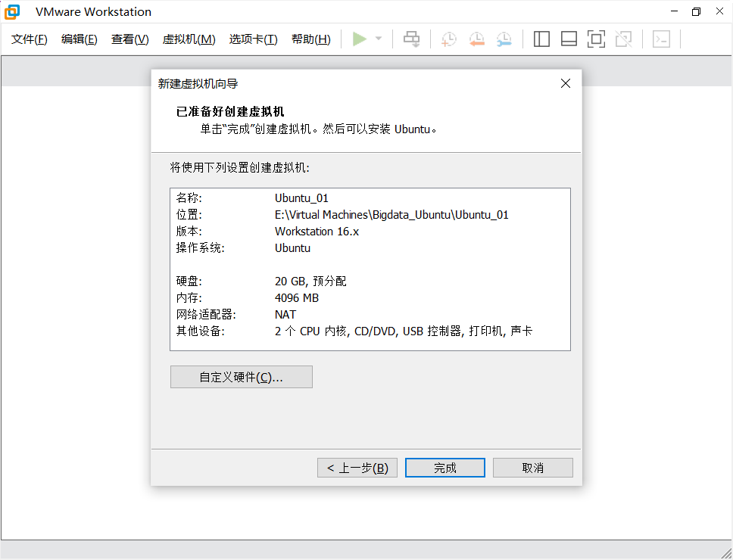Image resolution: width=733 pixels, height=560 pixels.
Task: Minimize the VMware Workstation window
Action: click(674, 11)
